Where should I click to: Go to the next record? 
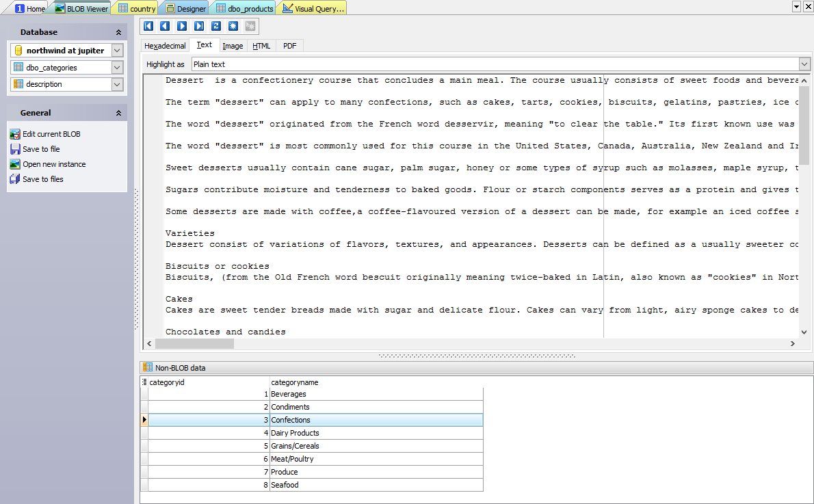click(182, 26)
